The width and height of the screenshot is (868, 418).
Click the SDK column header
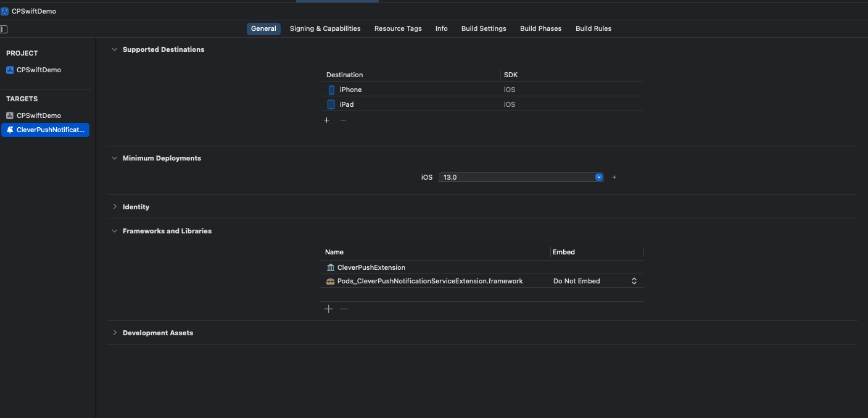(x=511, y=75)
